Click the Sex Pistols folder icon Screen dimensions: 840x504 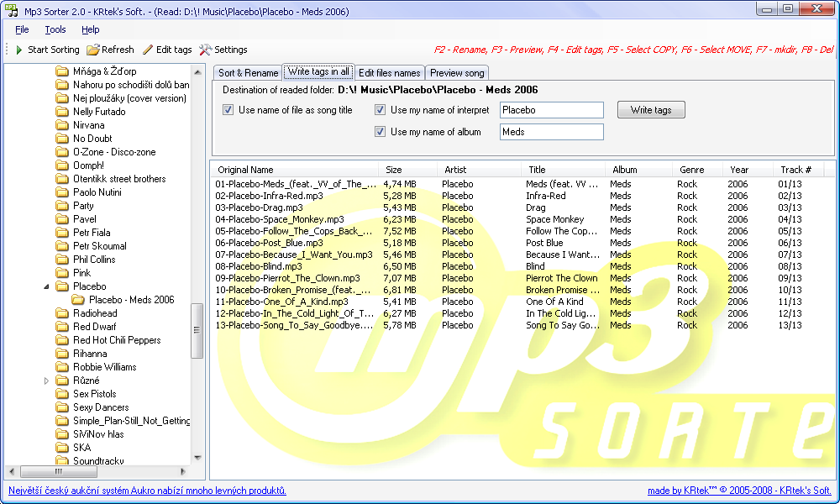point(62,394)
